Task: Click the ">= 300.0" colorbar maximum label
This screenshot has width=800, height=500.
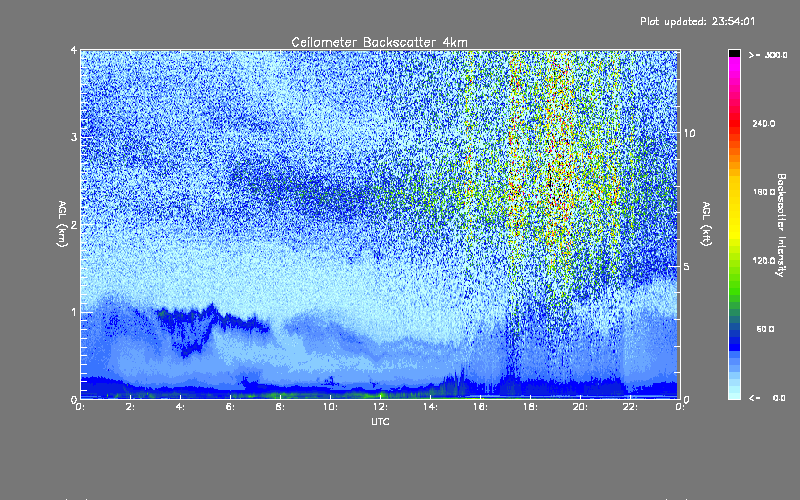Action: [768, 55]
